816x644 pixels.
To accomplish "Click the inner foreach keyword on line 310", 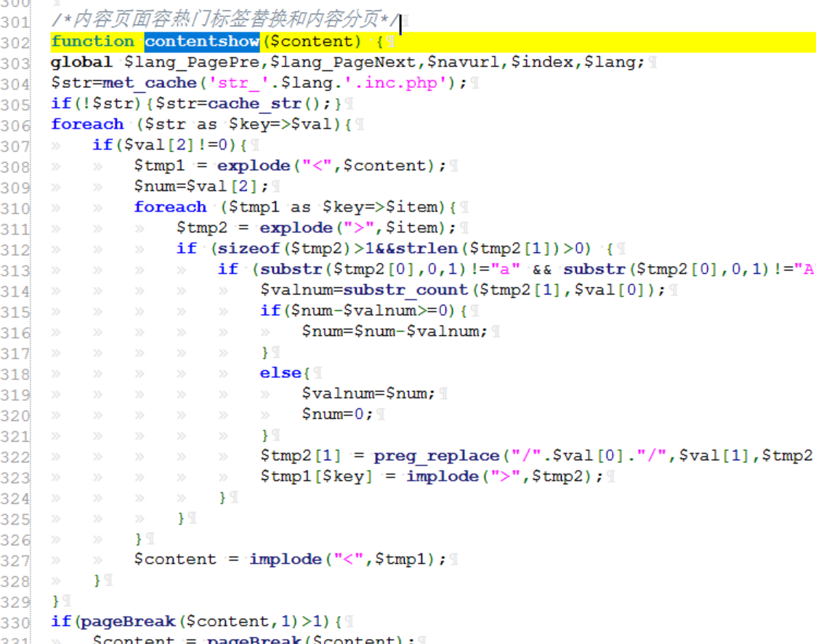I will (x=170, y=207).
